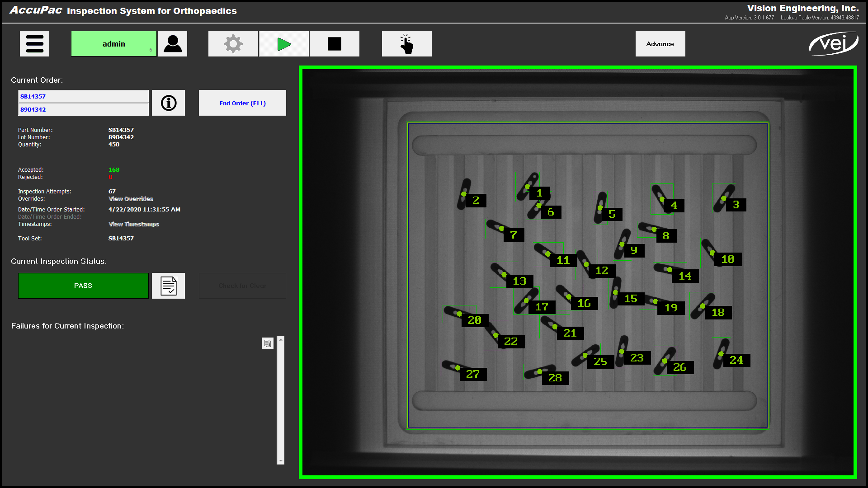The width and height of the screenshot is (868, 488).
Task: Click the touch pointer hand icon
Action: tap(407, 44)
